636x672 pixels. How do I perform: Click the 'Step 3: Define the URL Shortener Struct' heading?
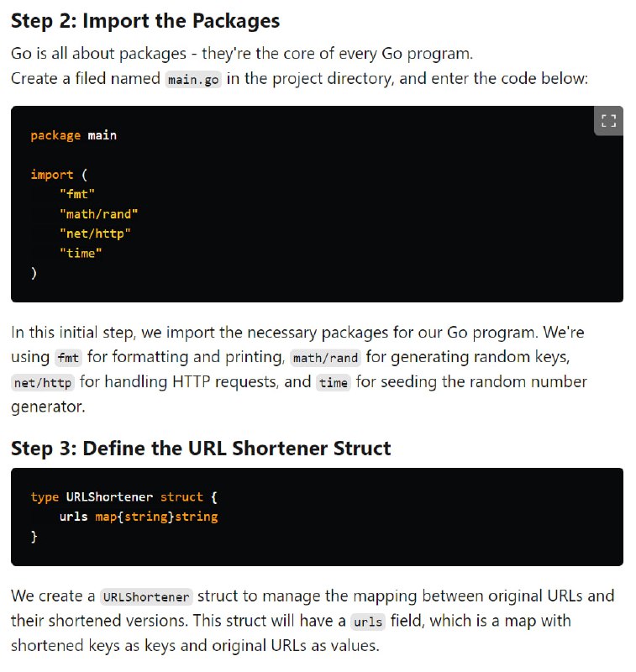[201, 449]
